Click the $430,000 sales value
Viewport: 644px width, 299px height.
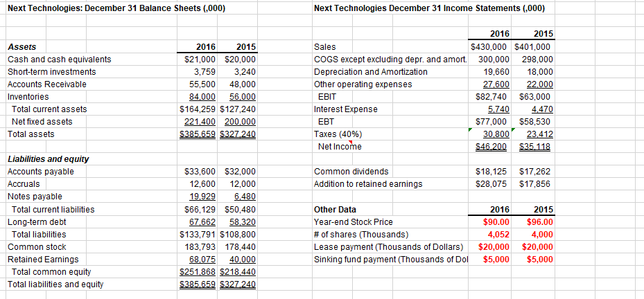pos(490,47)
